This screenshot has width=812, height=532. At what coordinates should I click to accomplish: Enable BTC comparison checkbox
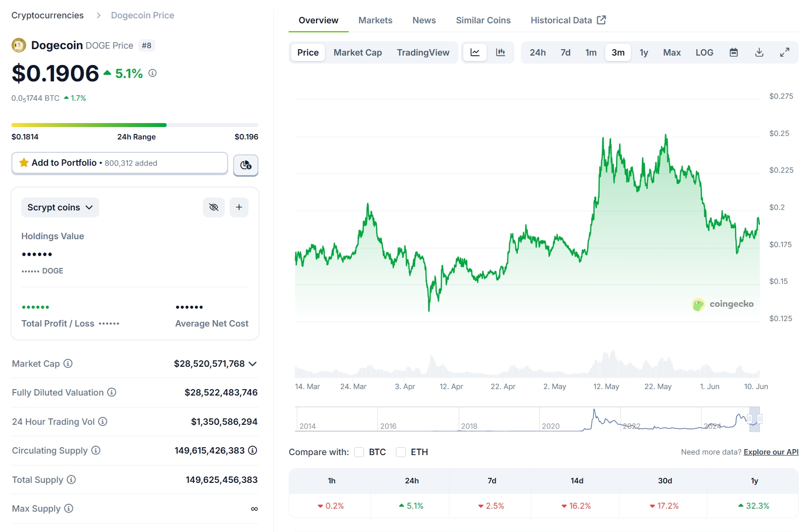point(359,452)
